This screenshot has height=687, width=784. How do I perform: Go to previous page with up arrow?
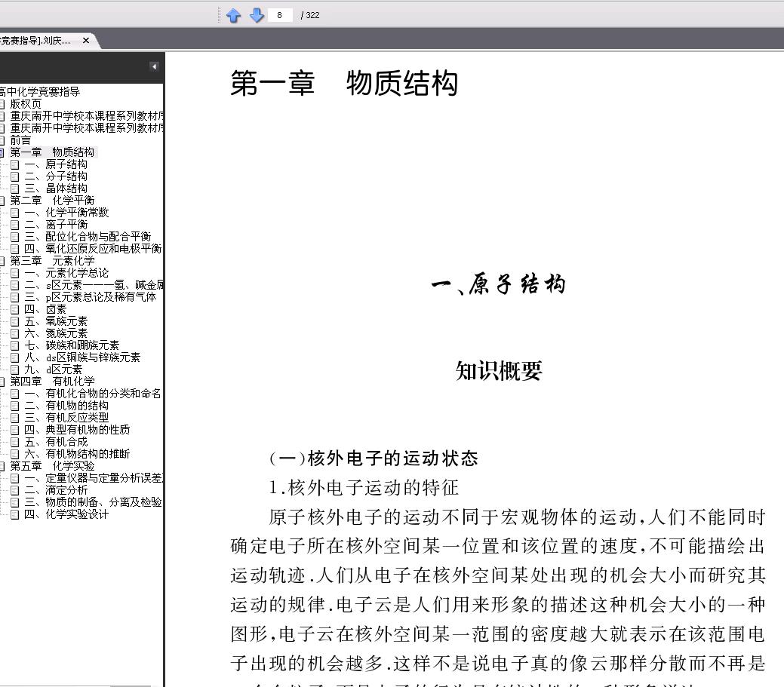[233, 16]
